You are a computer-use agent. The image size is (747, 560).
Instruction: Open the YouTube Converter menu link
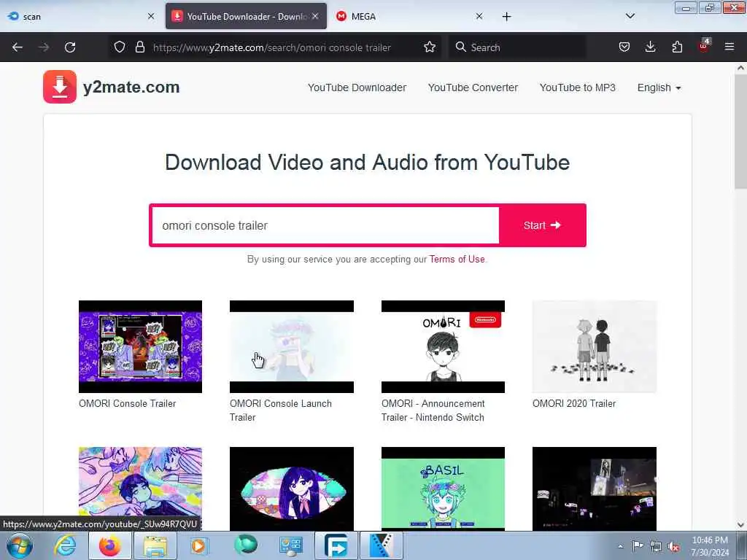pos(473,87)
